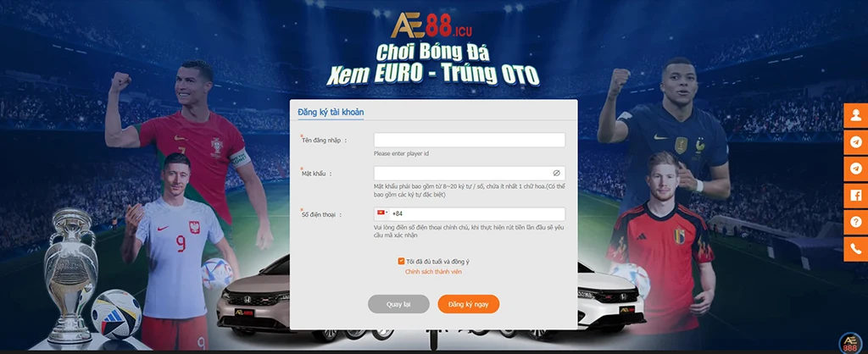Click the AE88.ICU logo at top

click(431, 26)
